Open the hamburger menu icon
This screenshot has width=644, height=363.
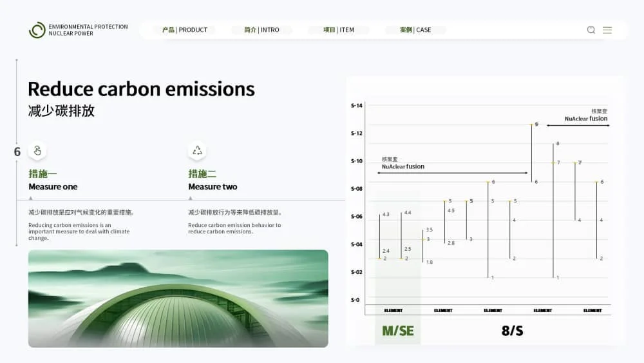click(607, 30)
